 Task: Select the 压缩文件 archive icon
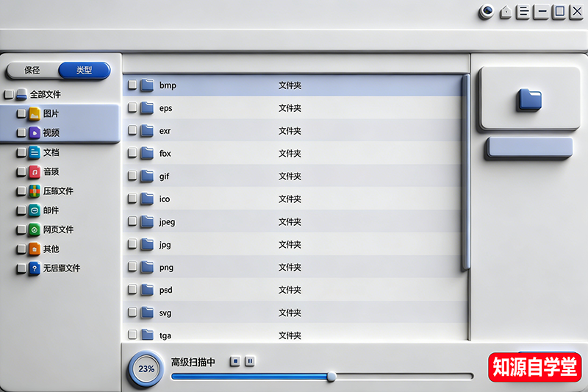(35, 191)
